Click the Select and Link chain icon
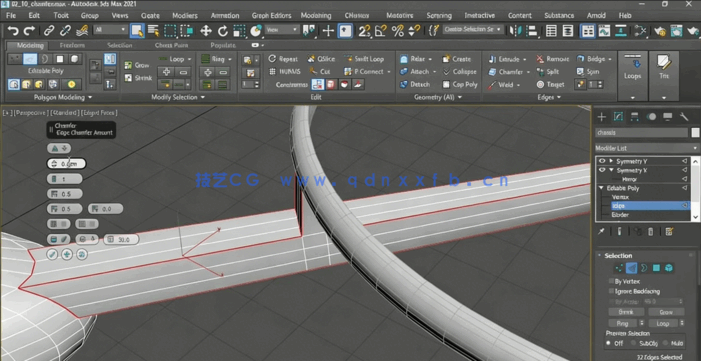Image resolution: width=701 pixels, height=361 pixels. pos(49,31)
